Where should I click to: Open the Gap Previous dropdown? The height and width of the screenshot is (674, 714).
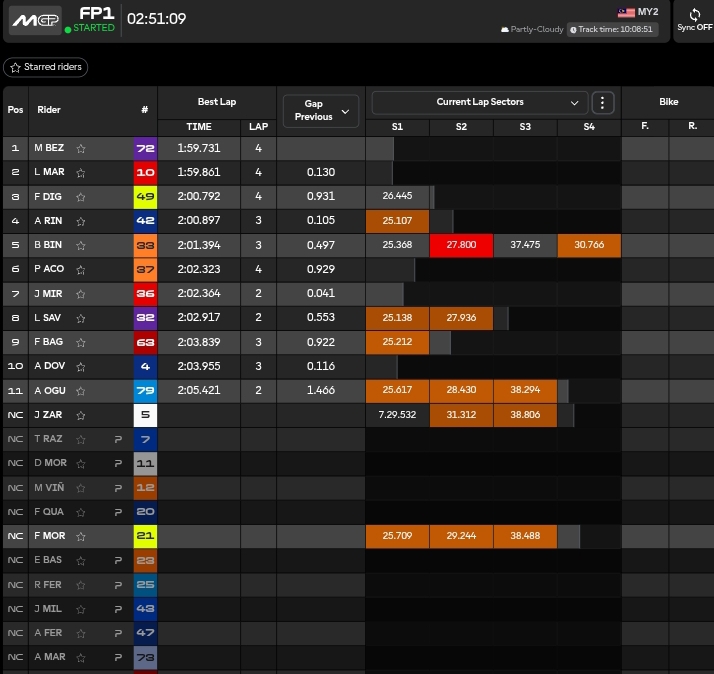[x=320, y=111]
